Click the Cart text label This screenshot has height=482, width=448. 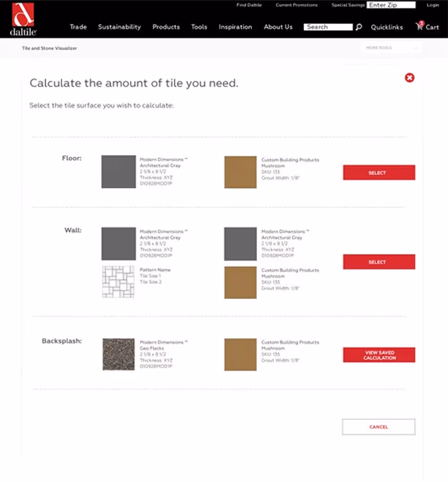(x=432, y=27)
